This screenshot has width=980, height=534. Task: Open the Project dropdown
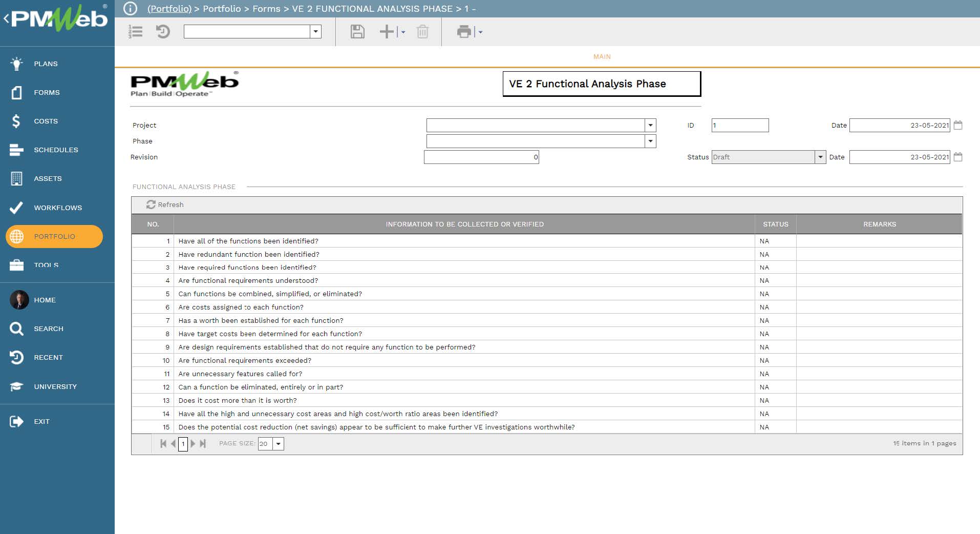pos(649,125)
